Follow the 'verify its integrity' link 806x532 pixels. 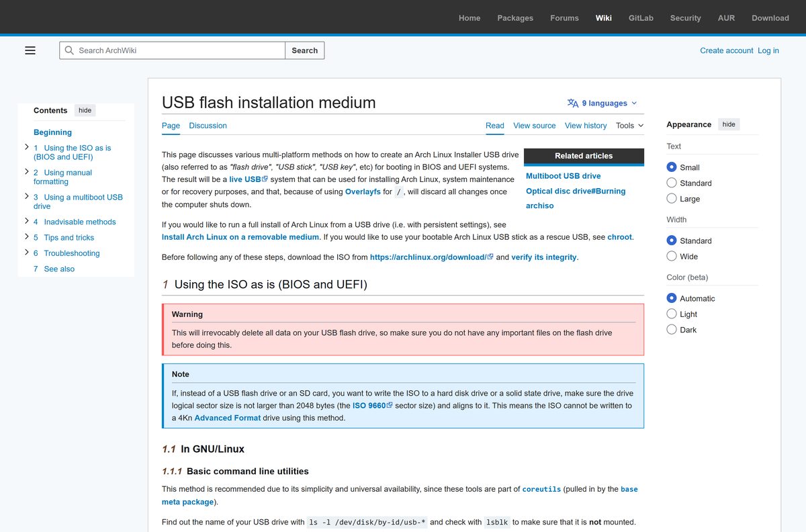543,257
